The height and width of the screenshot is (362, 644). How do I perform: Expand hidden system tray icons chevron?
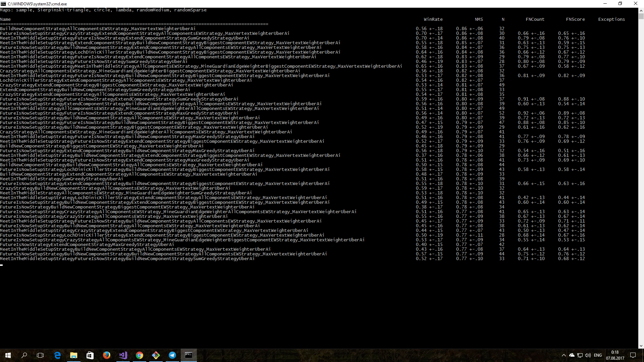563,355
